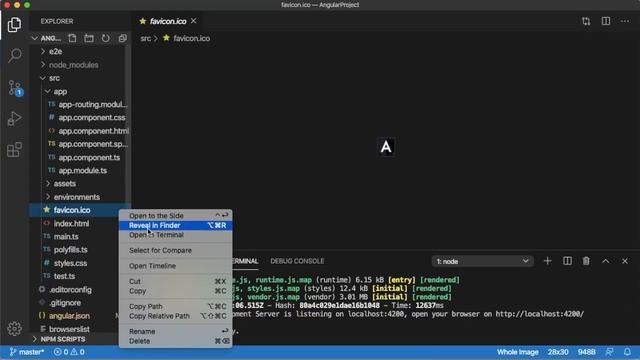Split the terminal panel

(x=567, y=261)
